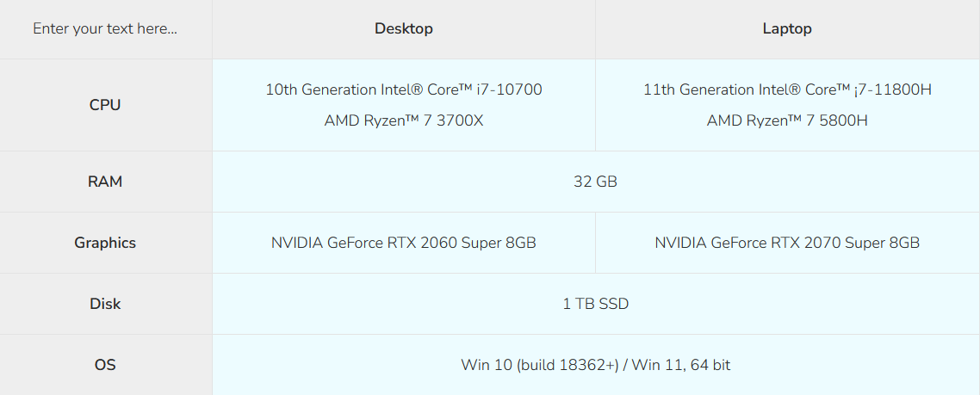The width and height of the screenshot is (980, 395).
Task: Select the AMD Ryzen 7 5800H line
Action: 787,120
